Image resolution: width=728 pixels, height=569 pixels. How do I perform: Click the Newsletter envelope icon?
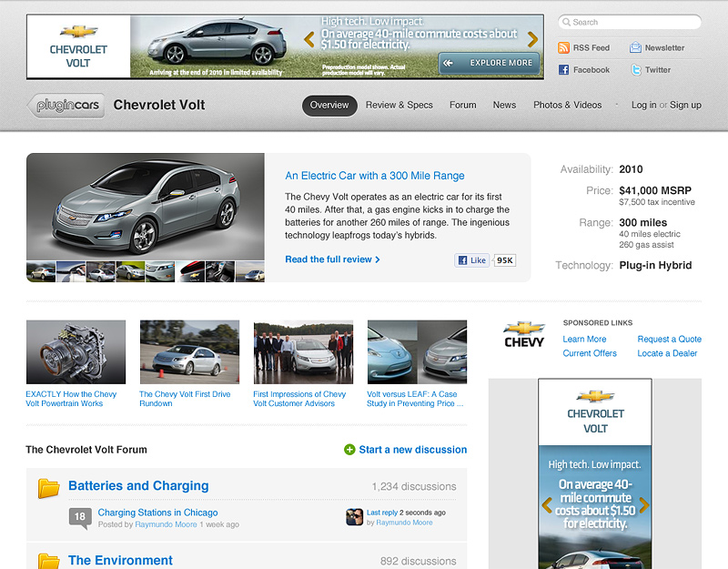point(635,48)
